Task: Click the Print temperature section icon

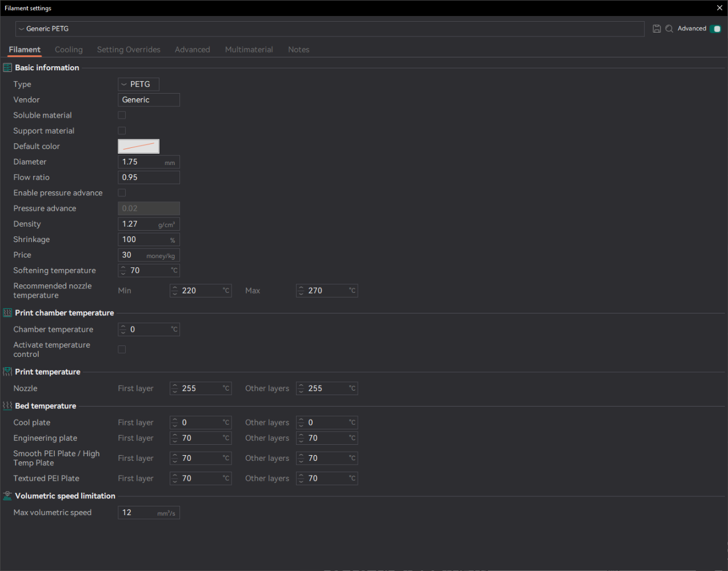Action: [x=7, y=372]
